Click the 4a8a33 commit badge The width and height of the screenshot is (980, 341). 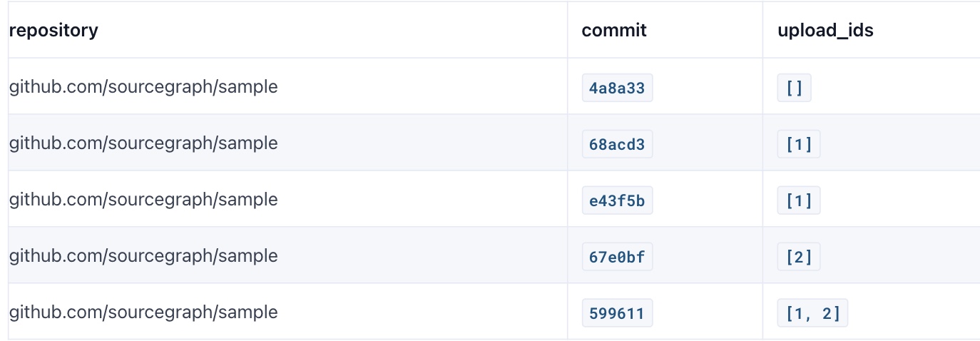[617, 88]
